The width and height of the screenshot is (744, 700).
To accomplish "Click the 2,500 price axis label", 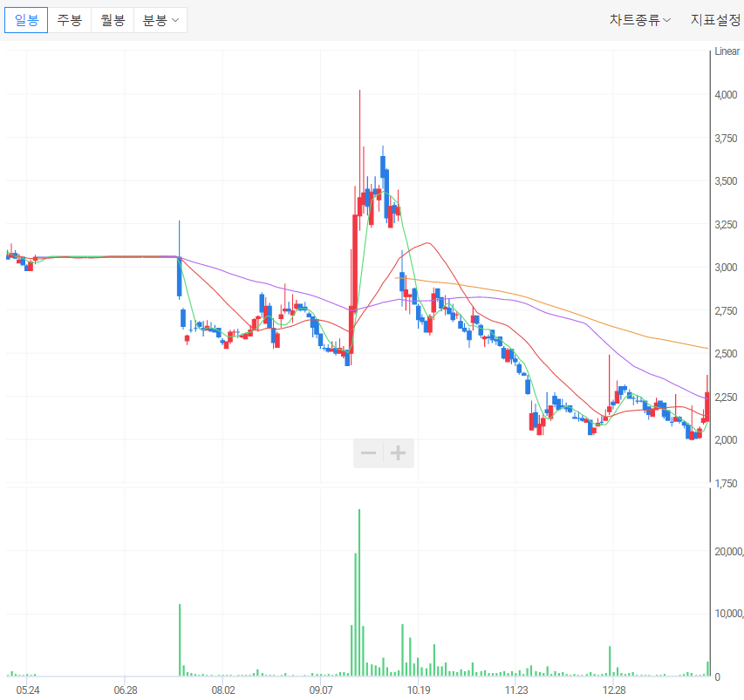I will pos(726,354).
